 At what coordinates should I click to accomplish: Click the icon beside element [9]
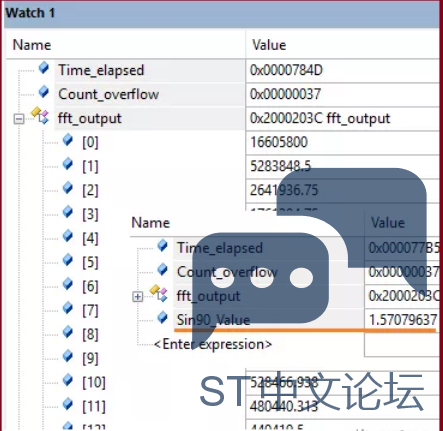pos(68,356)
